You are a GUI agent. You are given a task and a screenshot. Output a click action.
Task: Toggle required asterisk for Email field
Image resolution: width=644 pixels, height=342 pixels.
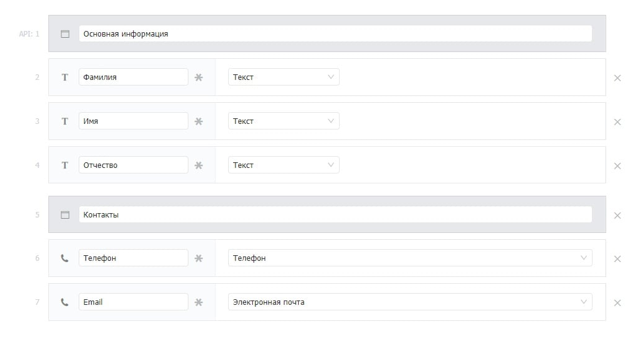point(199,302)
